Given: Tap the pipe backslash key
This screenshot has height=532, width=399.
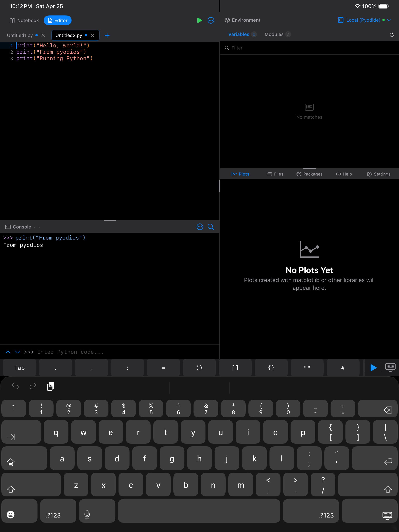Looking at the screenshot, I should (x=385, y=432).
